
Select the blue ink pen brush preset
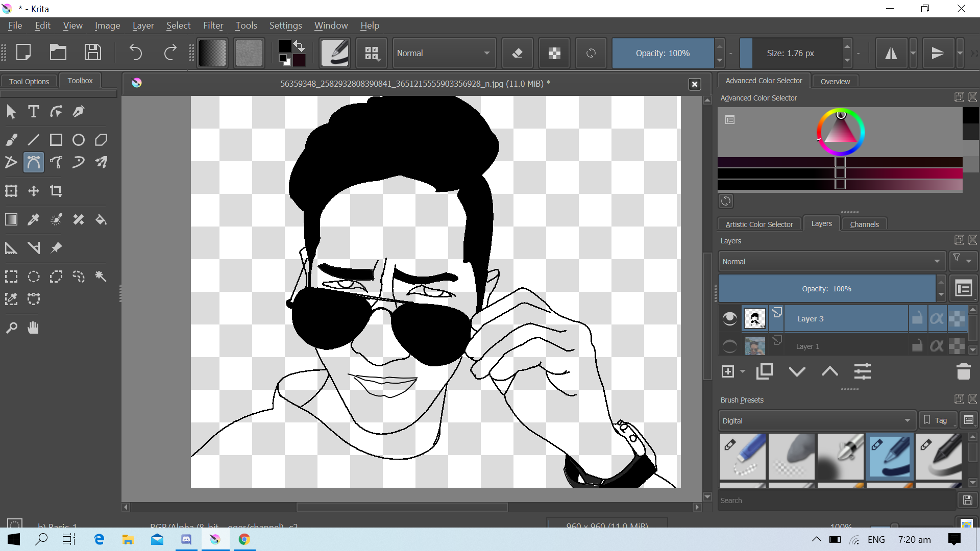click(x=889, y=456)
